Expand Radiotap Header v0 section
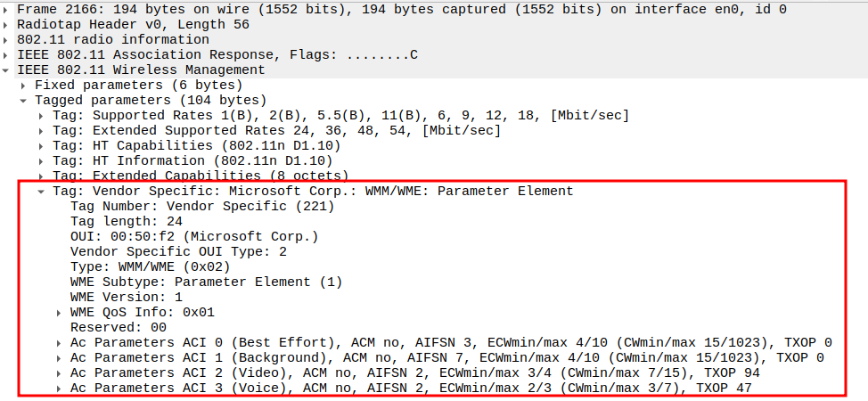The height and width of the screenshot is (401, 868). tap(8, 25)
